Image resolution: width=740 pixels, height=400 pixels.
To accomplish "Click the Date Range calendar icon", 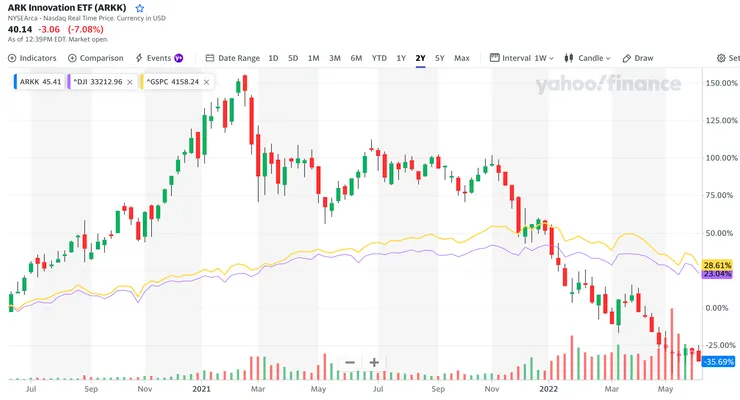I will 210,58.
